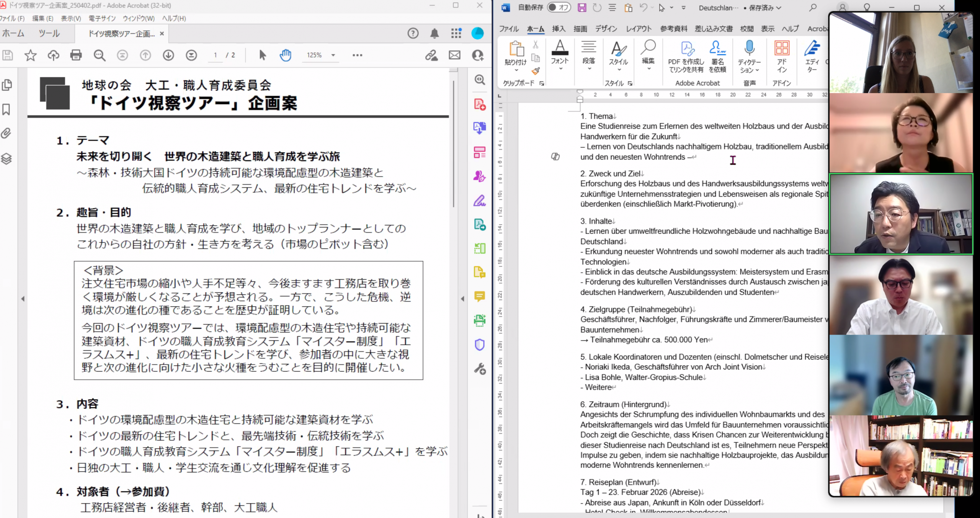The width and height of the screenshot is (980, 518).
Task: Open the 125% zoom level dropdown
Action: coord(333,55)
